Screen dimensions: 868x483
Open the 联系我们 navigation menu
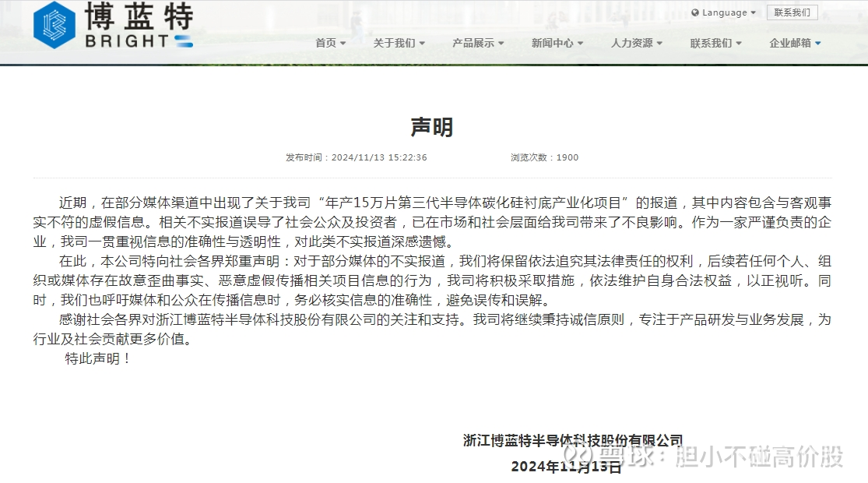click(x=715, y=43)
